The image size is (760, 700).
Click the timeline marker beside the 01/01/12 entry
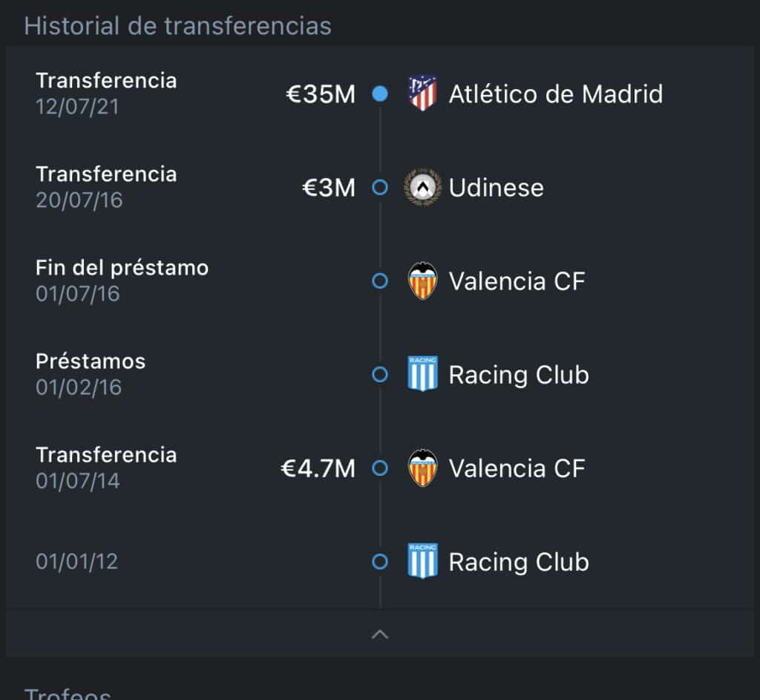click(380, 561)
